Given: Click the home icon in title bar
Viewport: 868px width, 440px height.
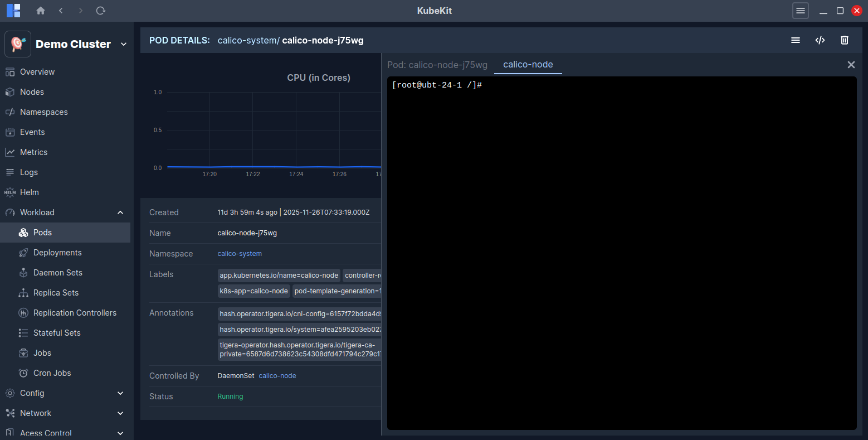Looking at the screenshot, I should tap(41, 11).
